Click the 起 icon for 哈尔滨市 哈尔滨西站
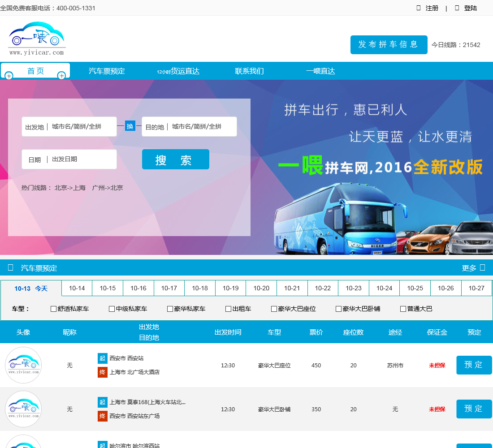The image size is (493, 448). (x=103, y=444)
